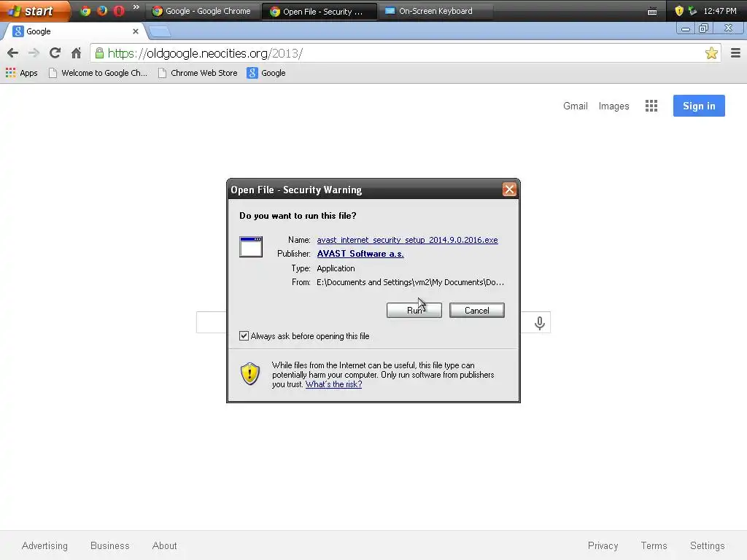
Task: Open a new tab button
Action: [x=160, y=32]
